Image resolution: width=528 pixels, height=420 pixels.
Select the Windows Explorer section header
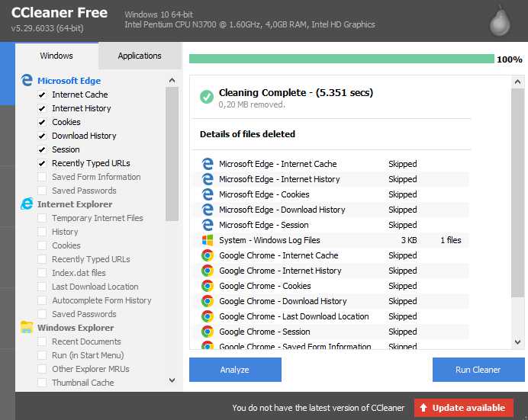point(76,328)
